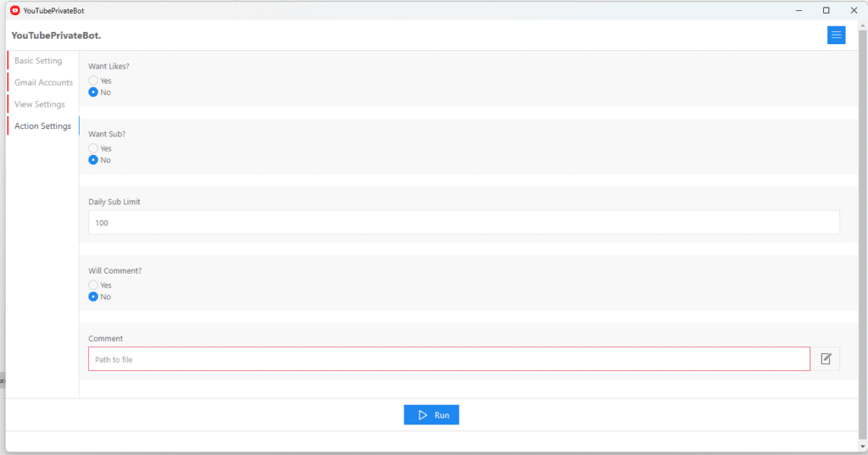This screenshot has width=868, height=455.
Task: Open the hamburger menu icon
Action: tap(837, 35)
